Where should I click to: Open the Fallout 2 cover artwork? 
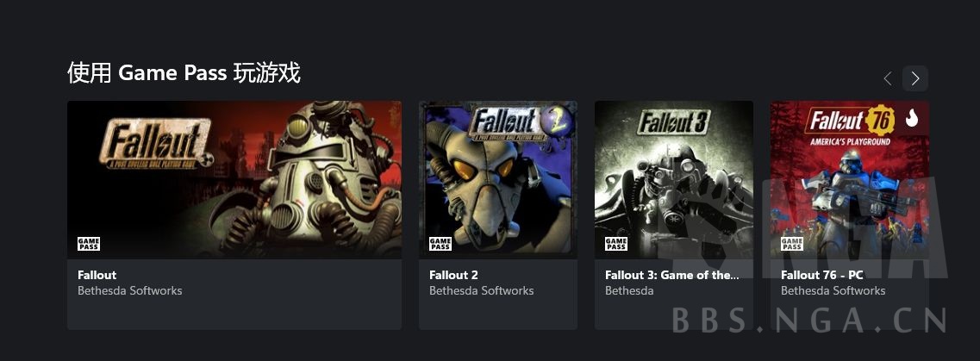(x=498, y=179)
